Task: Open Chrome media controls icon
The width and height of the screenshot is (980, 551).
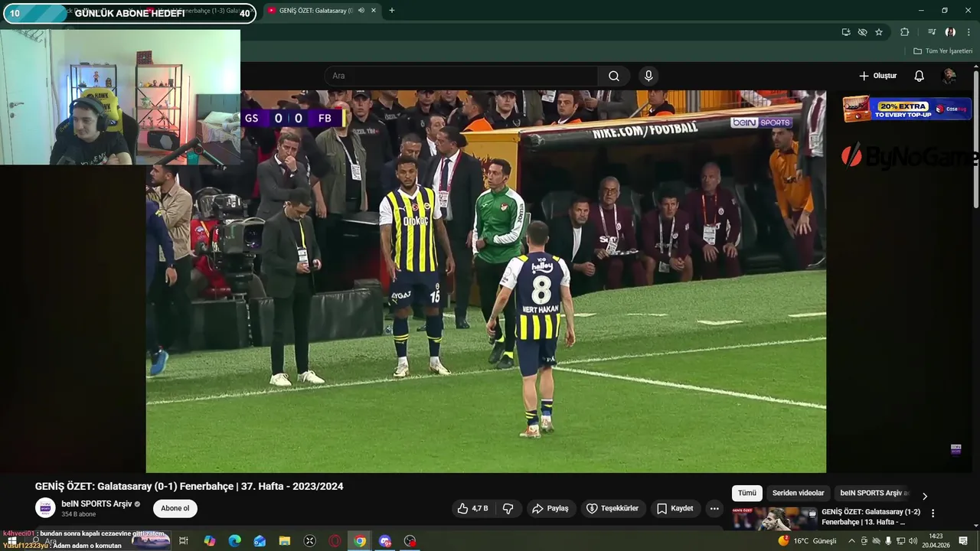Action: click(932, 32)
